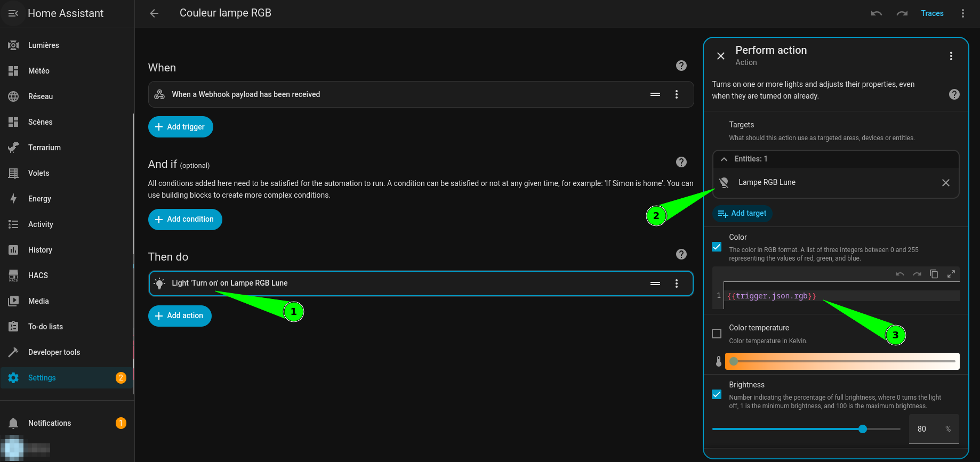Open the Traces link
Screen dimensions: 980x462
pos(932,13)
